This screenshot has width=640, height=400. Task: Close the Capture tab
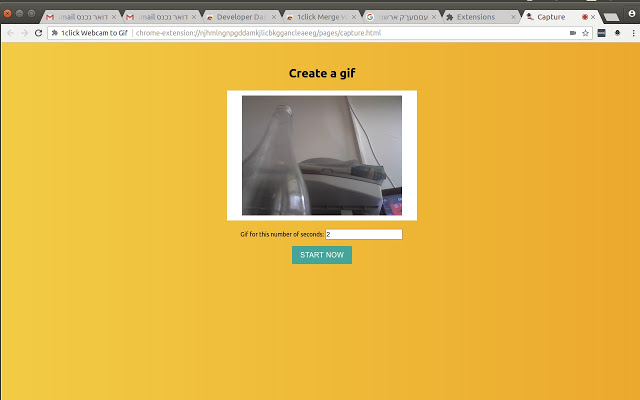pyautogui.click(x=593, y=17)
